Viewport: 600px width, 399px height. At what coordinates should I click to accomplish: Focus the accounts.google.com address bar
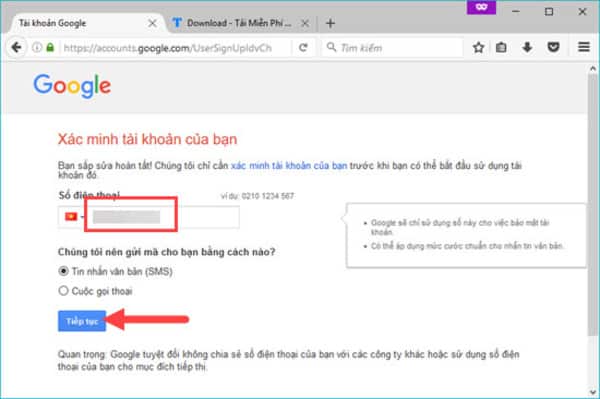coord(168,48)
